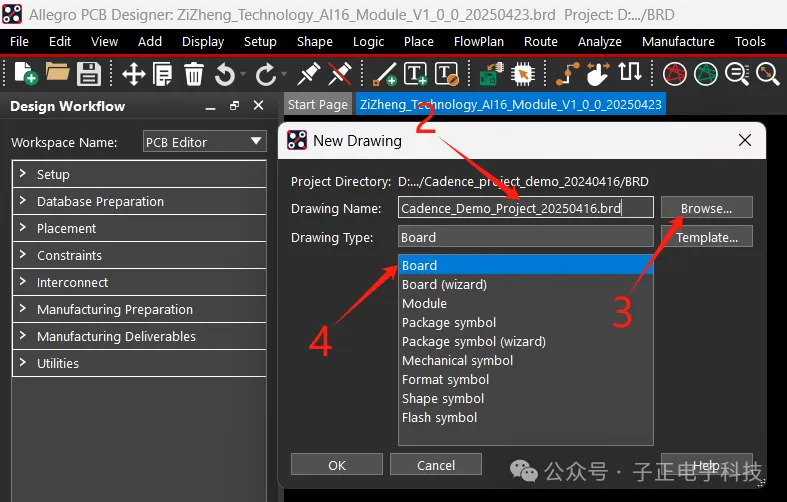Minimize the Design Workflow panel
The width and height of the screenshot is (787, 502).
click(x=210, y=106)
